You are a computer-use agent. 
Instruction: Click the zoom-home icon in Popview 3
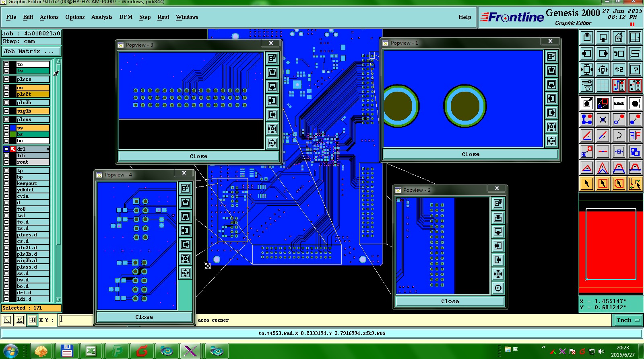click(x=272, y=58)
